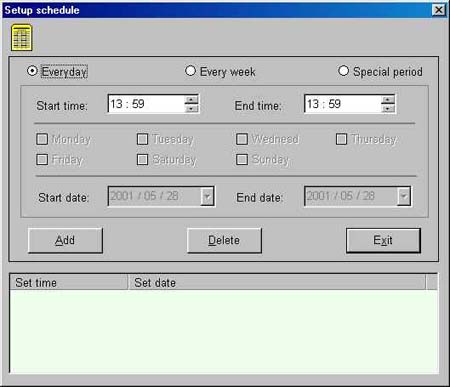Image resolution: width=450 pixels, height=387 pixels.
Task: Decrease End time with down spinner arrow
Action: [388, 108]
